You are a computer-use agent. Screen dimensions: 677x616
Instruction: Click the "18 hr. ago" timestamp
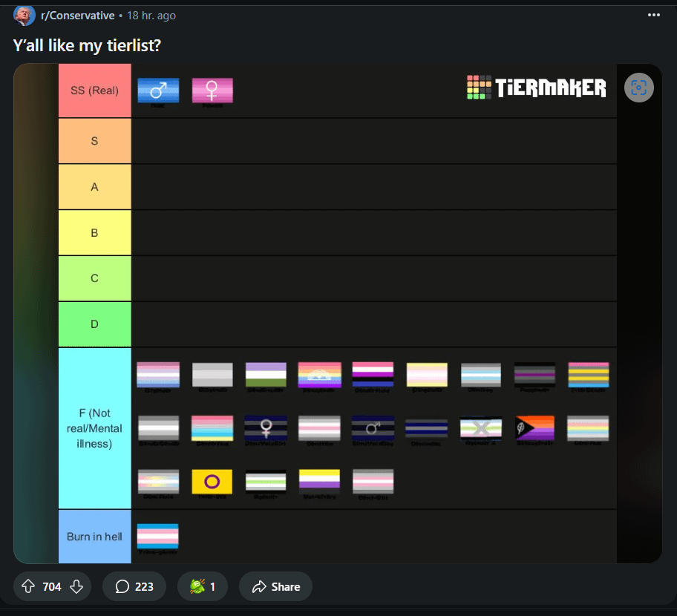click(x=151, y=16)
